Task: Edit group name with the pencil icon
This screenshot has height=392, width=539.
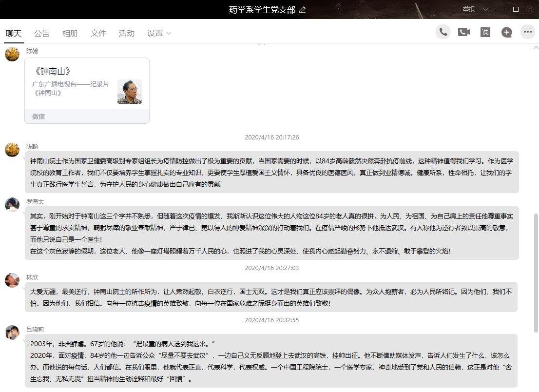Action: click(303, 10)
